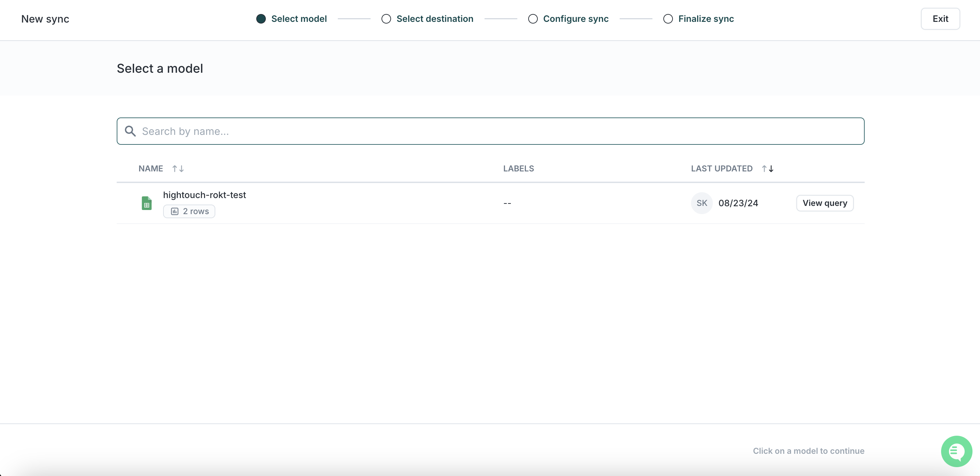Select the Finalize sync step circle
980x476 pixels.
668,19
